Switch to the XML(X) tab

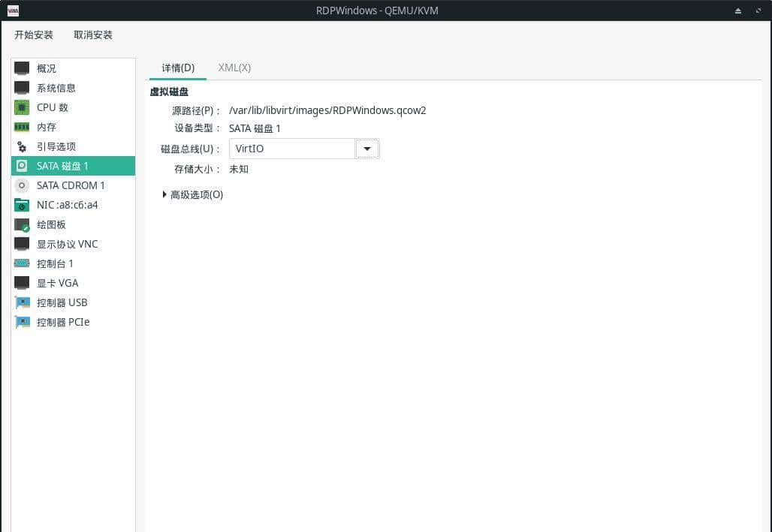(234, 68)
